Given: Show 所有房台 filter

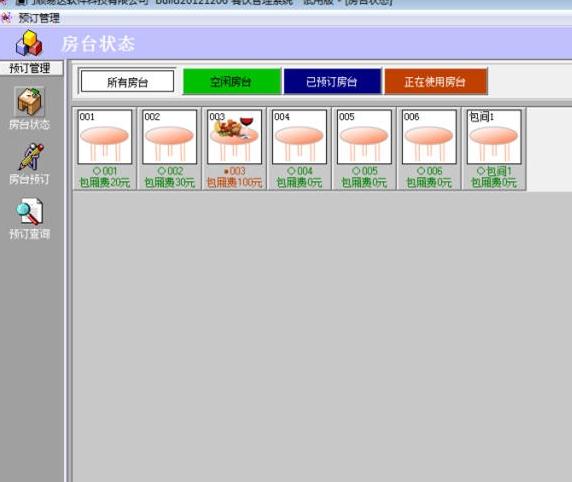Looking at the screenshot, I should [x=127, y=81].
